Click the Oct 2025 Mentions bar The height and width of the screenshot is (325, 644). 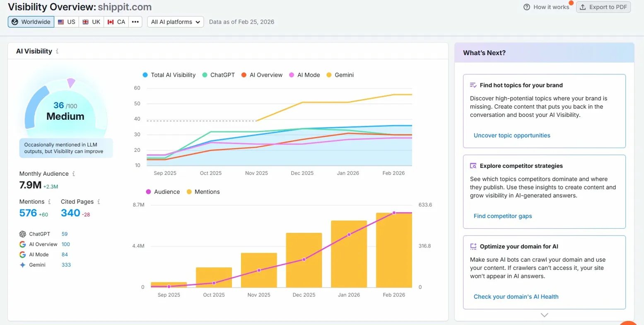click(214, 277)
